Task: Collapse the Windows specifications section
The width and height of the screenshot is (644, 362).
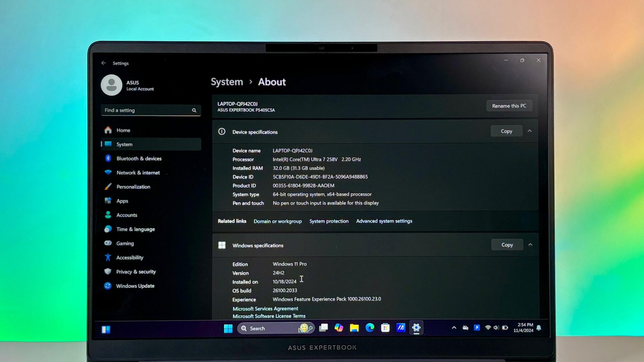Action: 531,244
